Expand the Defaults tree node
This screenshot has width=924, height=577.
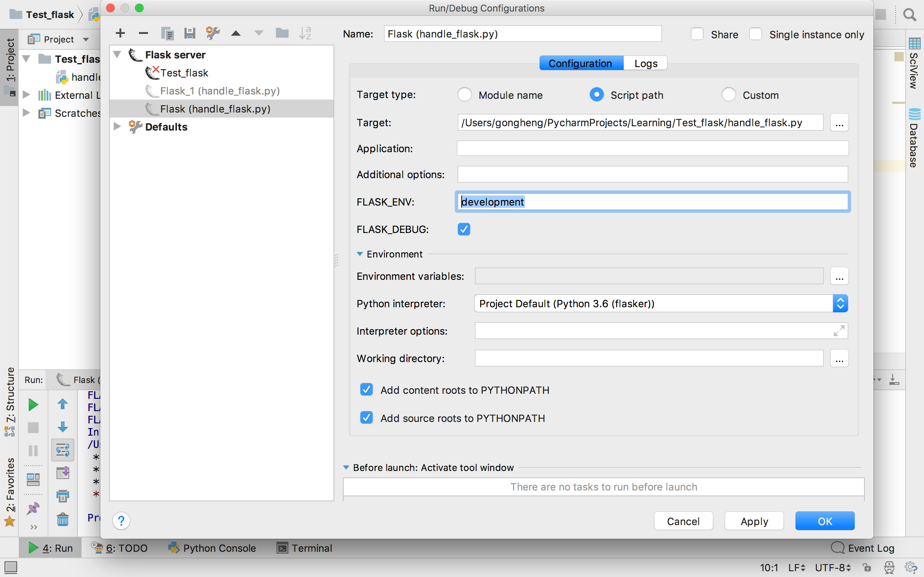point(117,127)
